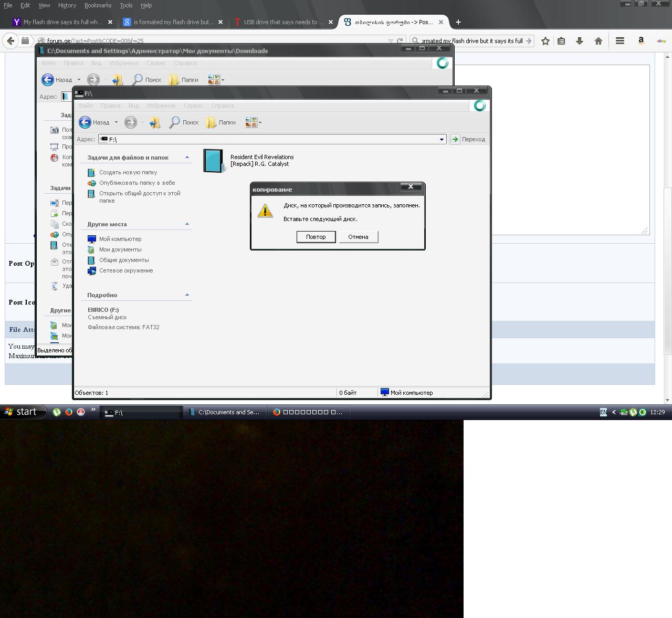Reload the page in Firefox
The image size is (672, 618).
pyautogui.click(x=400, y=41)
